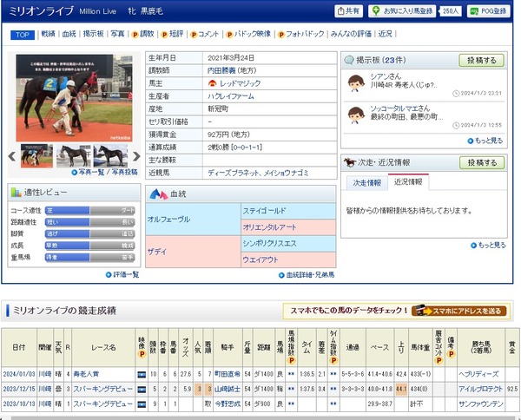Open winner ヘブリディーズ link
This screenshot has height=420, width=521.
pos(478,374)
